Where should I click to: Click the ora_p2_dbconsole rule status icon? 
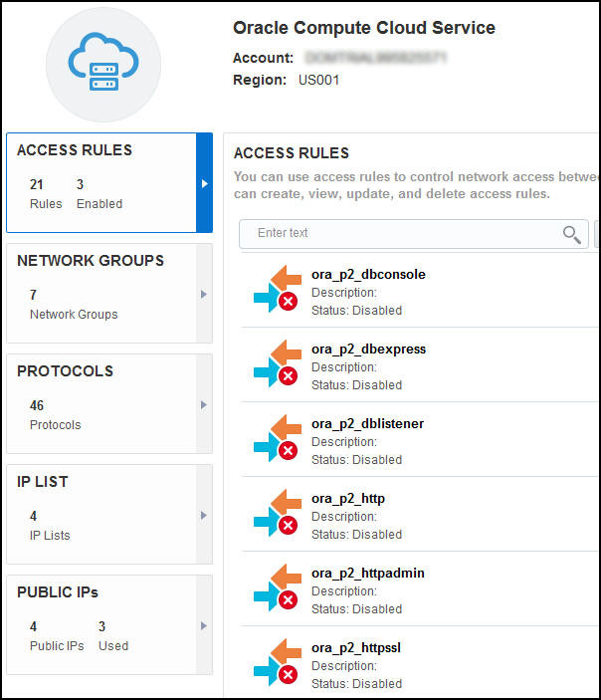tap(278, 289)
